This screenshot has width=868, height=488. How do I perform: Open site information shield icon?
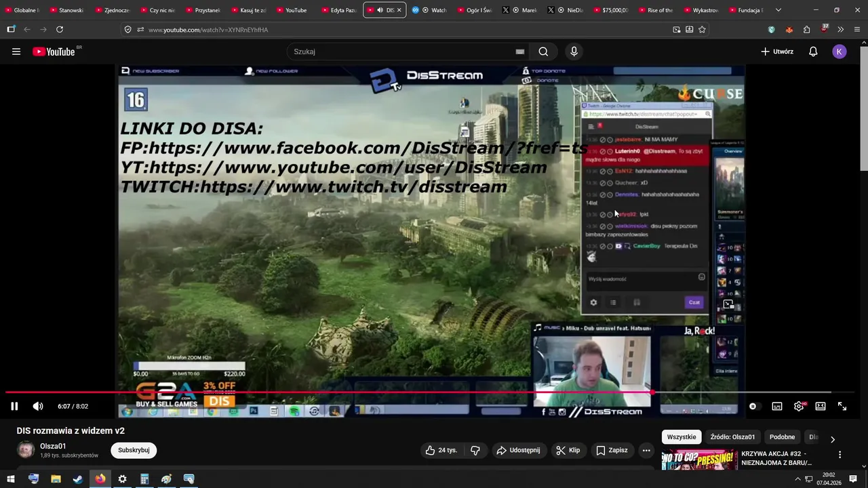[x=127, y=30]
